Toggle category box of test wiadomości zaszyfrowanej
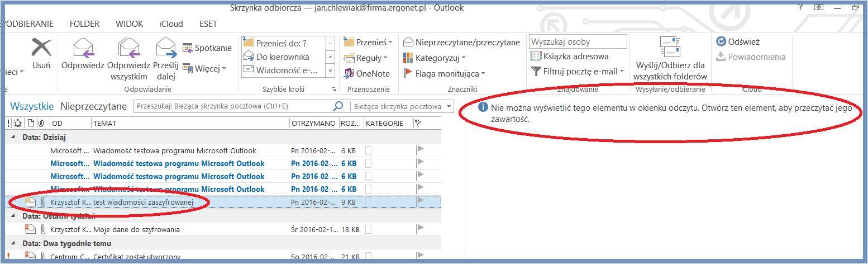Image resolution: width=868 pixels, height=264 pixels. [368, 201]
